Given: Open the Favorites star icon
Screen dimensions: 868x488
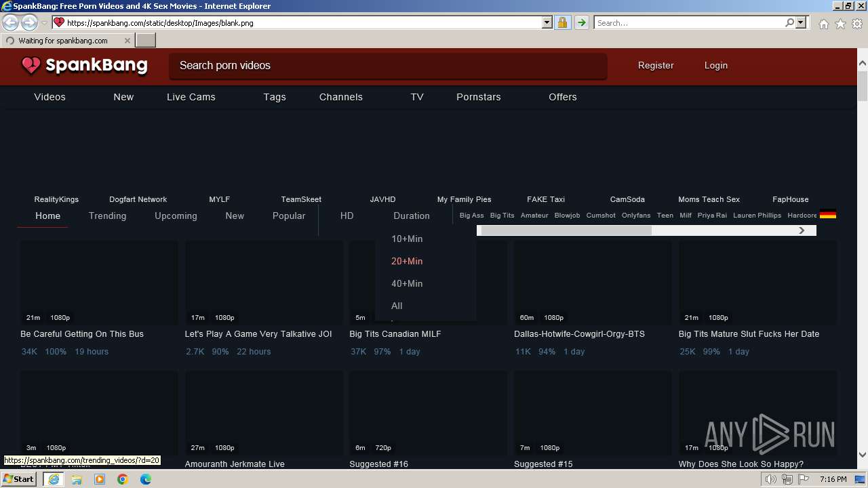Looking at the screenshot, I should tap(840, 24).
